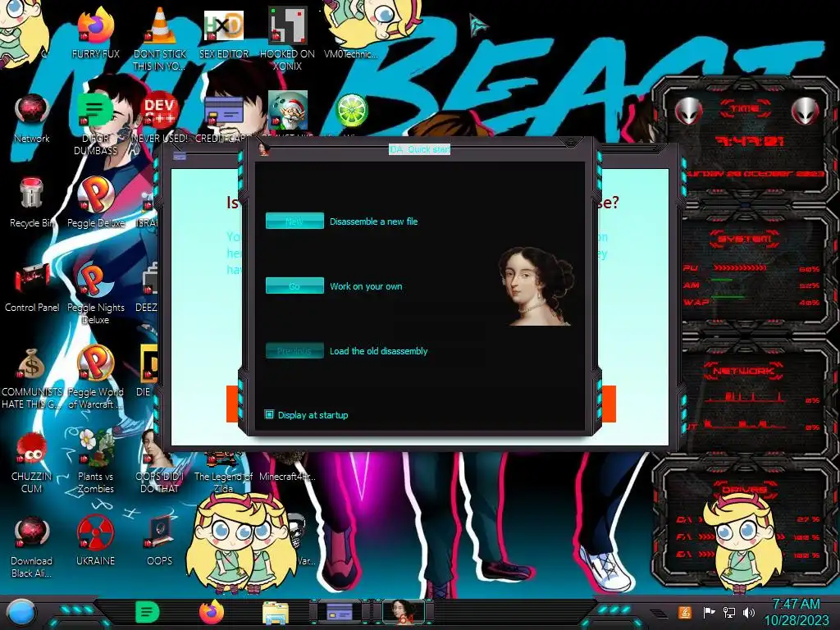Viewport: 840px width, 630px height.
Task: Open the Peggle World of Warcraft icon
Action: point(95,363)
